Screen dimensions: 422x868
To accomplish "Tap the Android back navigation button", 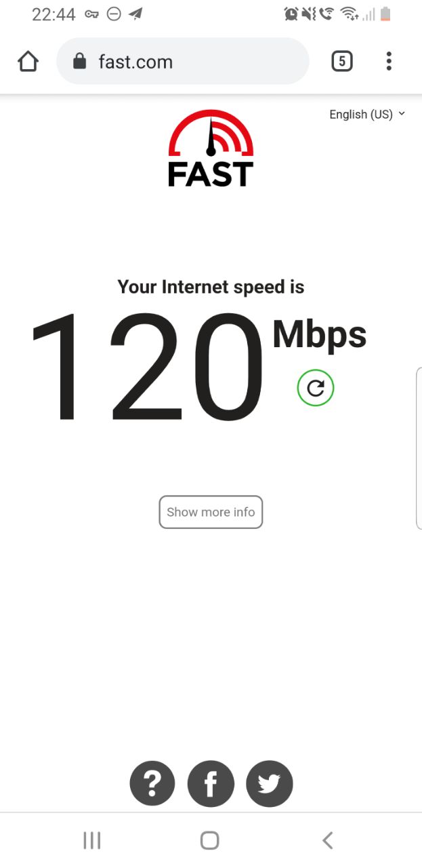I will [x=328, y=841].
